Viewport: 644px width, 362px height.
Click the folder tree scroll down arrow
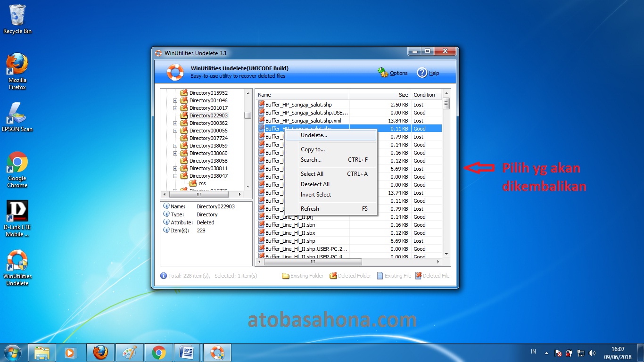[x=248, y=187]
